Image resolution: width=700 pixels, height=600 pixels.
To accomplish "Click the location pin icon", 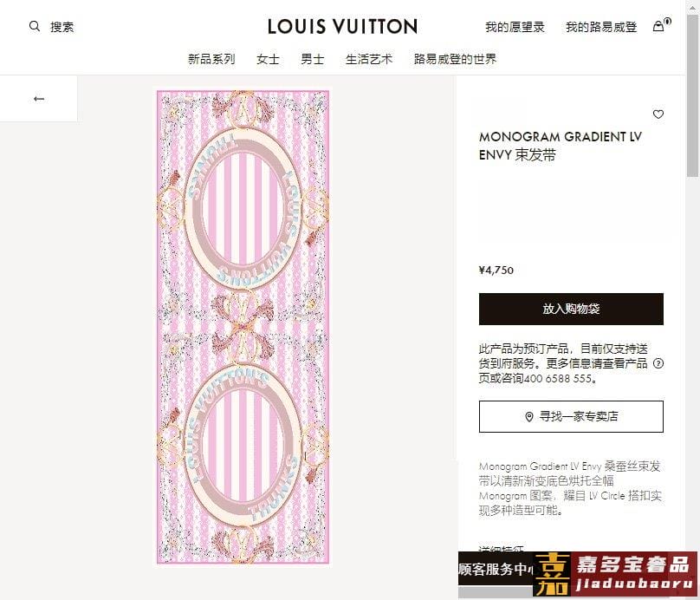I will coord(529,417).
